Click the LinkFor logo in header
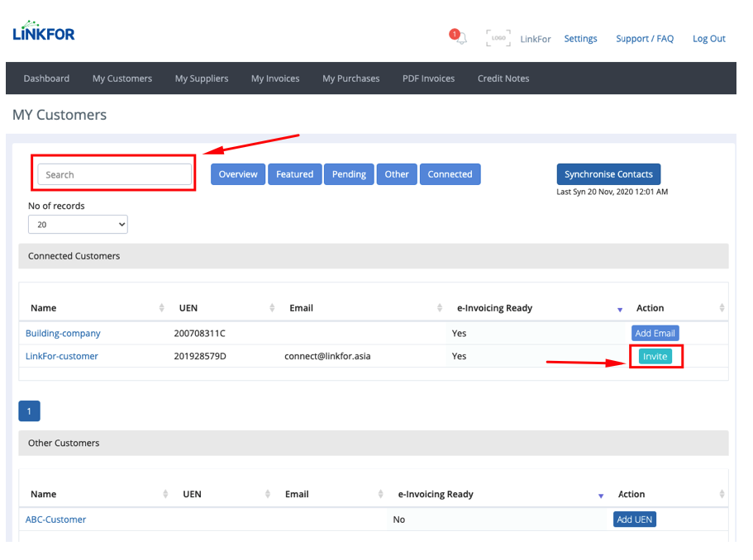This screenshot has width=753, height=560. tap(44, 31)
